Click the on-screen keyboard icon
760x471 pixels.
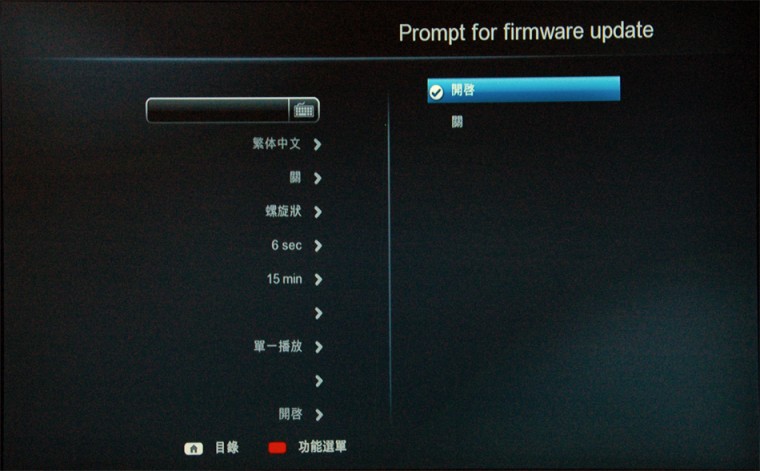pyautogui.click(x=304, y=110)
